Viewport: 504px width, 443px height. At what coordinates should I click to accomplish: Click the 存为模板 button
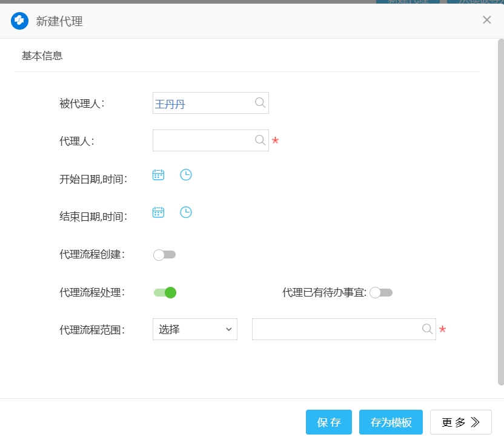click(x=391, y=422)
